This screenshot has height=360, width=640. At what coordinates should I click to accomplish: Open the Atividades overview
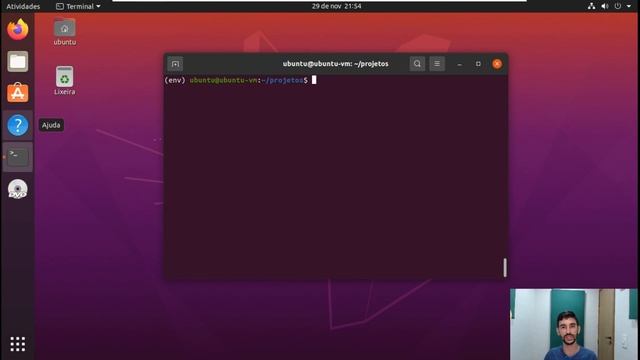pyautogui.click(x=23, y=6)
